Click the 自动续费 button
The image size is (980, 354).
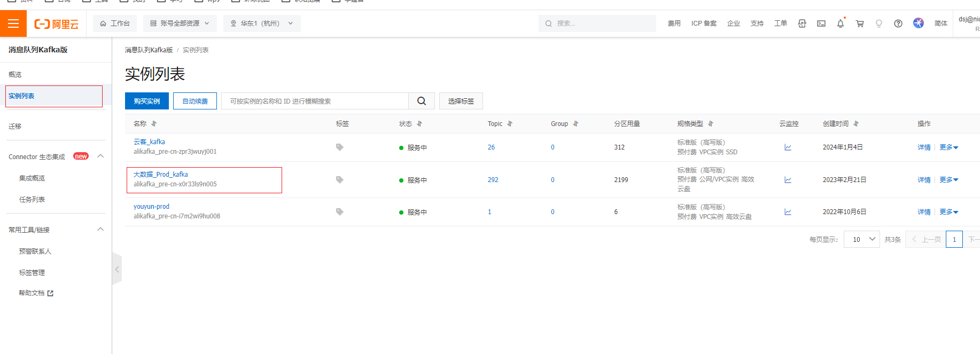coord(195,101)
